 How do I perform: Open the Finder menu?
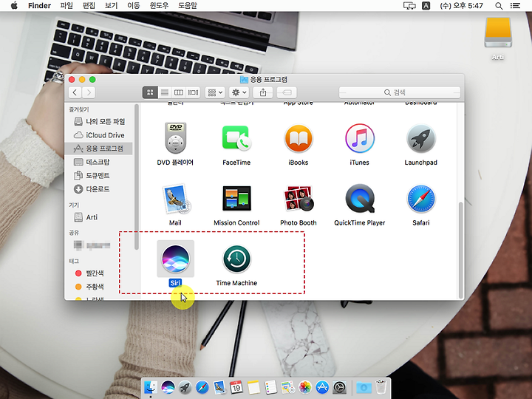(x=39, y=5)
